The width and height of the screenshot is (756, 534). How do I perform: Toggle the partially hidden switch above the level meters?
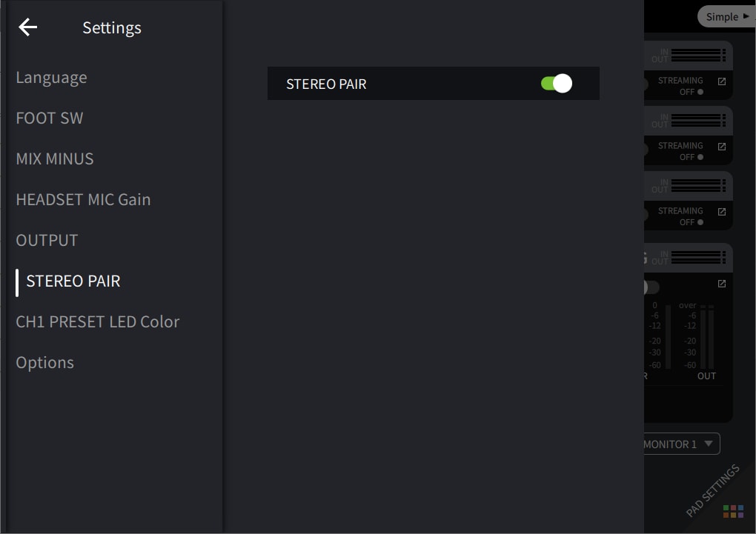point(651,287)
